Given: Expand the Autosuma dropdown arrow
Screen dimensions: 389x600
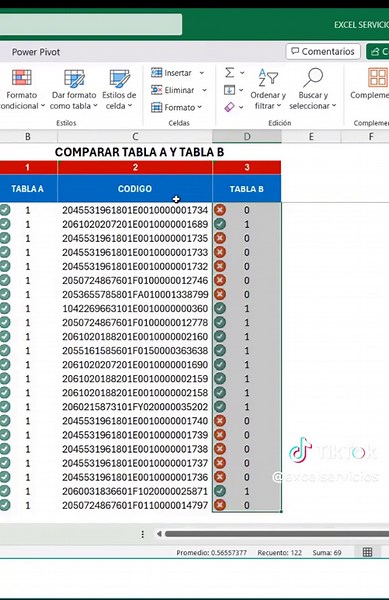Looking at the screenshot, I should pyautogui.click(x=242, y=73).
